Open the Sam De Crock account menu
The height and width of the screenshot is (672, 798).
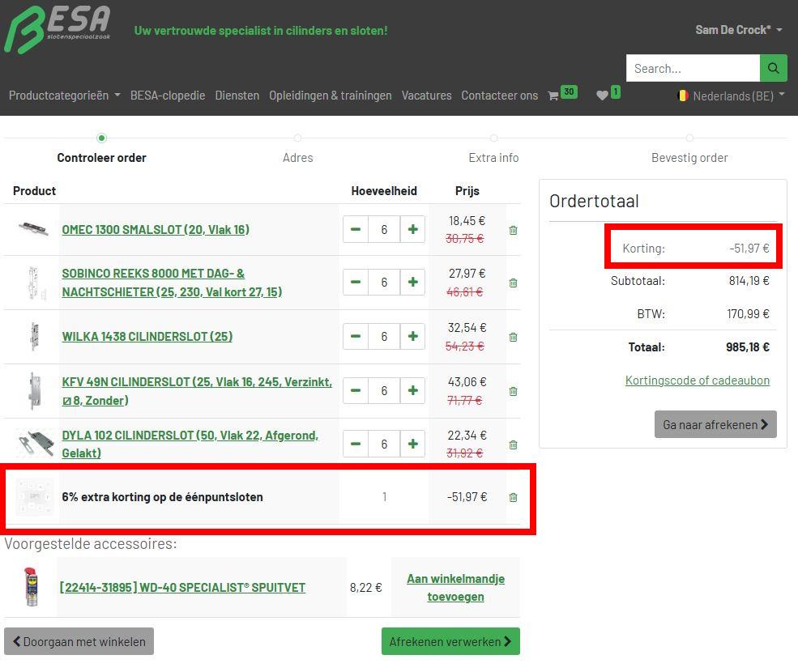[738, 30]
